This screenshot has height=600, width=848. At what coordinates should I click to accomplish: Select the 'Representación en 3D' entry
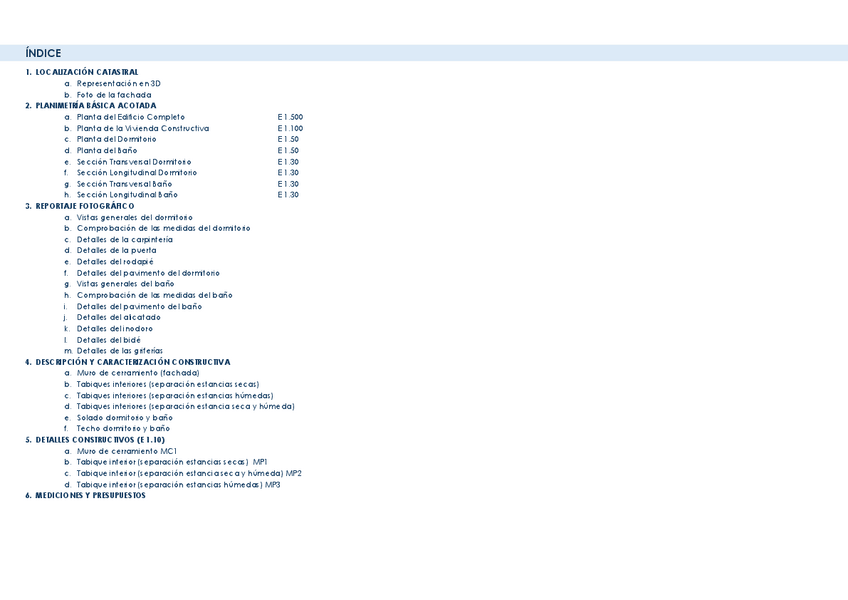[118, 84]
